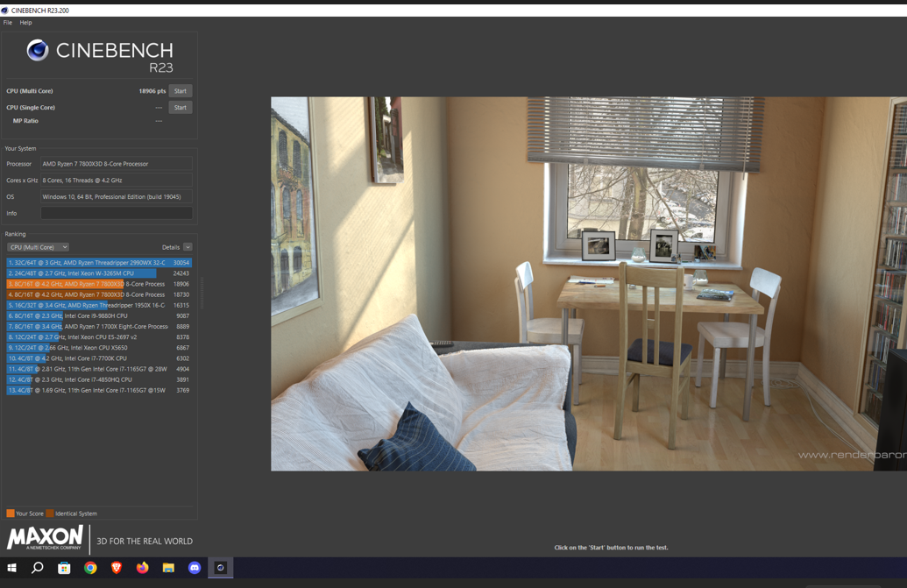Select ranking row 5 Threadripper 1950X
The height and width of the screenshot is (588, 907).
point(99,305)
